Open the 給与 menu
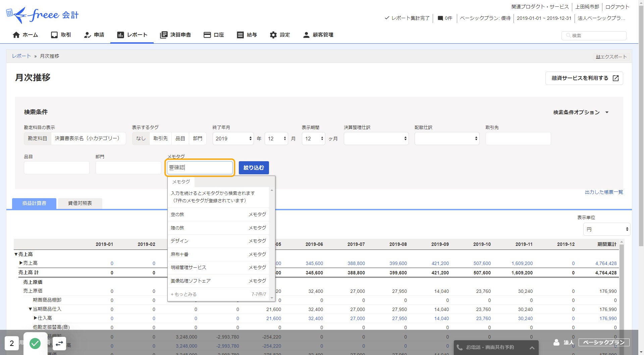This screenshot has width=644, height=355. 247,35
